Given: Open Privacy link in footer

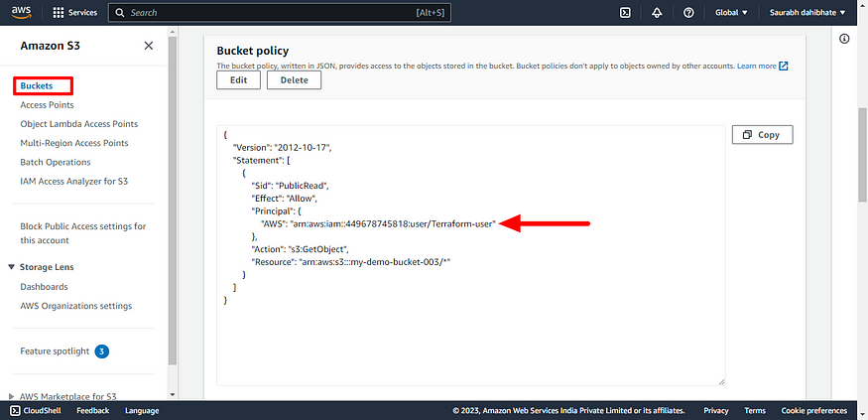Looking at the screenshot, I should [x=716, y=411].
